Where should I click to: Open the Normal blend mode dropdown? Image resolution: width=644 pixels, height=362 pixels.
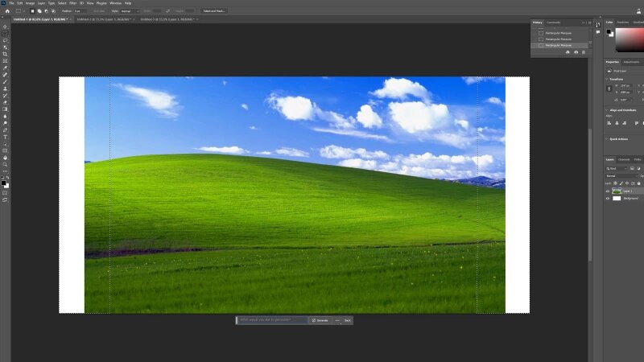pyautogui.click(x=621, y=175)
